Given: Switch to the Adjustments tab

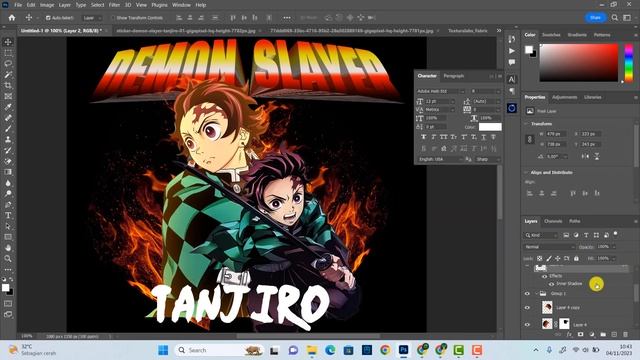Looking at the screenshot, I should tap(564, 97).
